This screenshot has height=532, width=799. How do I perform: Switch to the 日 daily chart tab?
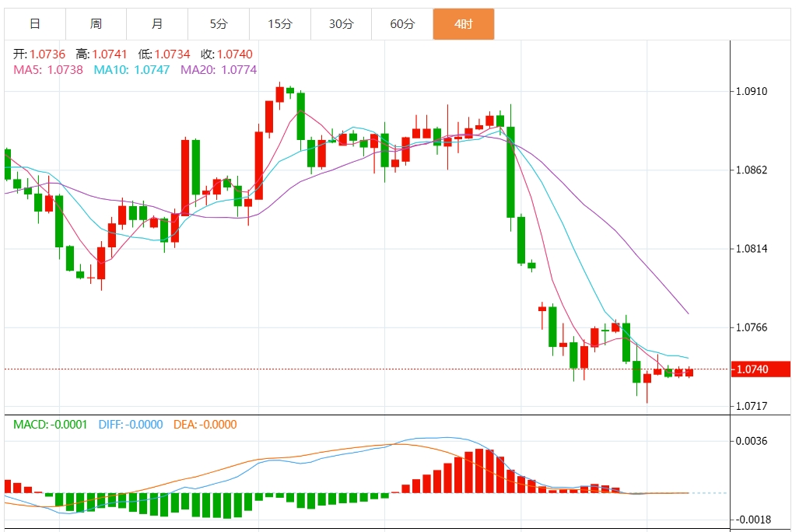point(35,24)
